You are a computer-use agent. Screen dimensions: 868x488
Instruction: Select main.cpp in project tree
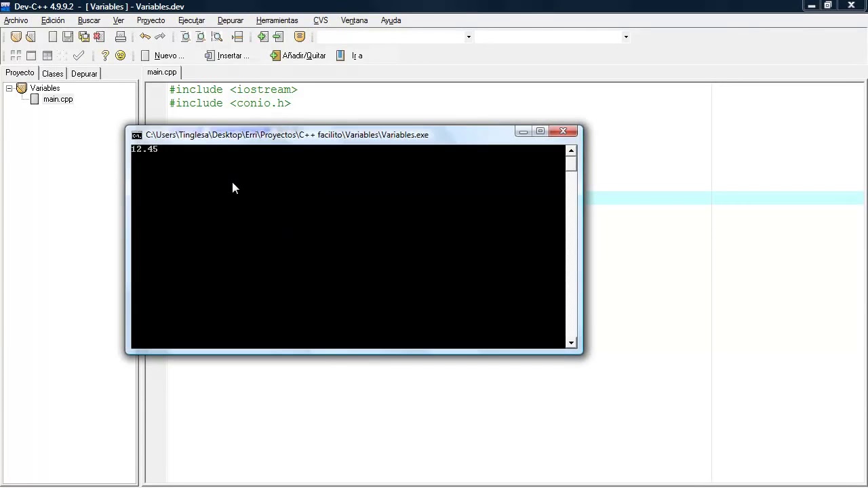pyautogui.click(x=58, y=99)
